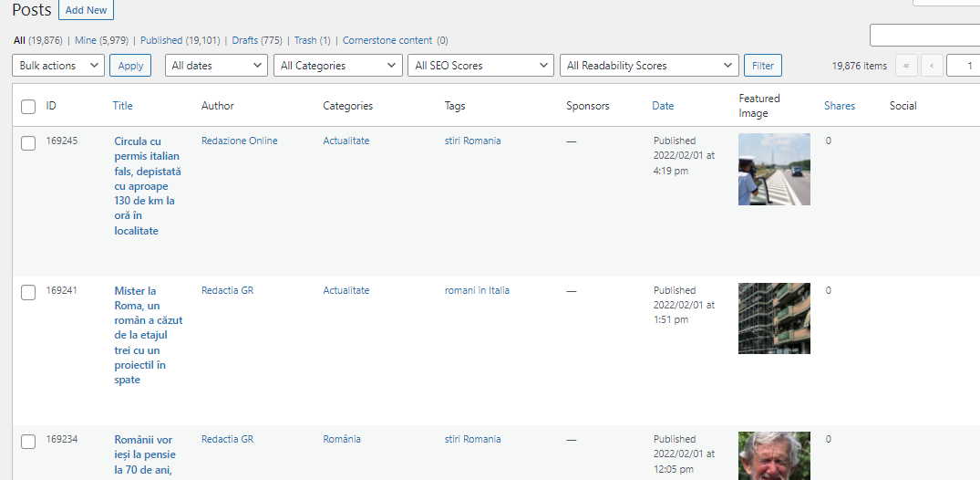This screenshot has width=980, height=480.
Task: Switch to the Published posts view
Action: [161, 40]
